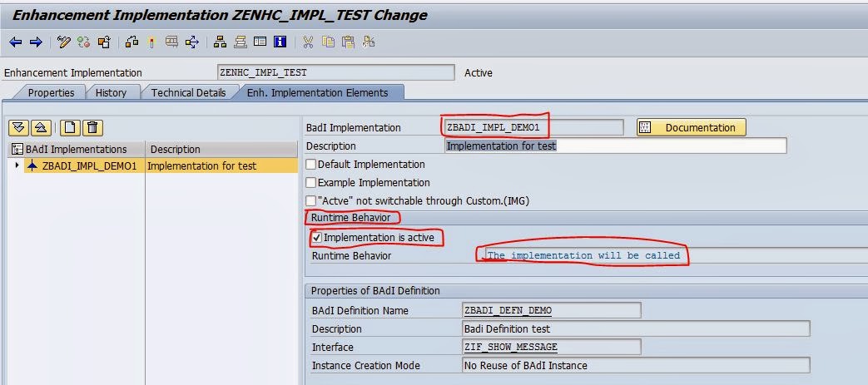Click the Implementation for test description field
The height and width of the screenshot is (385, 868).
pos(616,146)
